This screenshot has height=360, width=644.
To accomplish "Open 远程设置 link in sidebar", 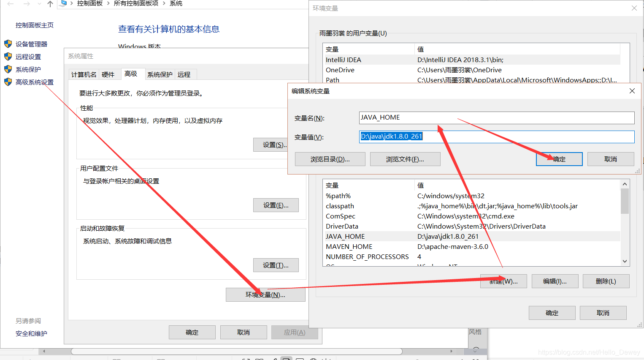I will click(x=28, y=57).
